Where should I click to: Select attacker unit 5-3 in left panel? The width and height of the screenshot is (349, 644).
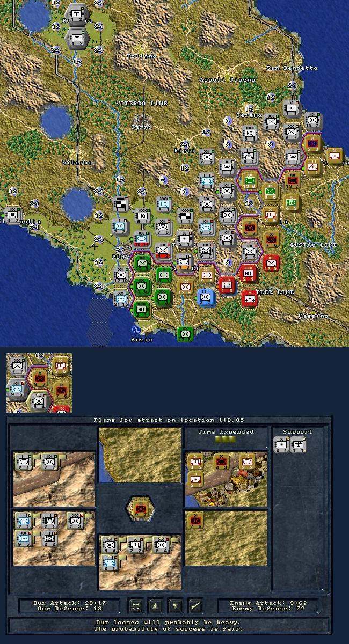[75, 521]
